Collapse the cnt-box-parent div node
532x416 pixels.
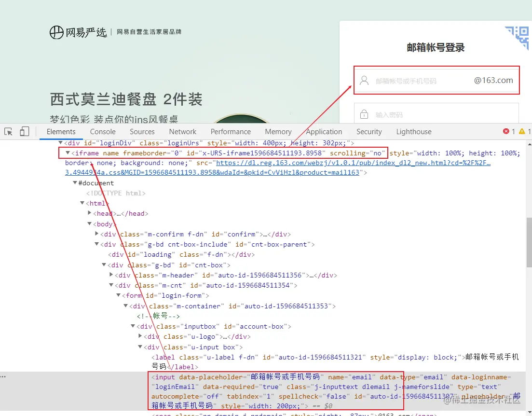pos(96,244)
